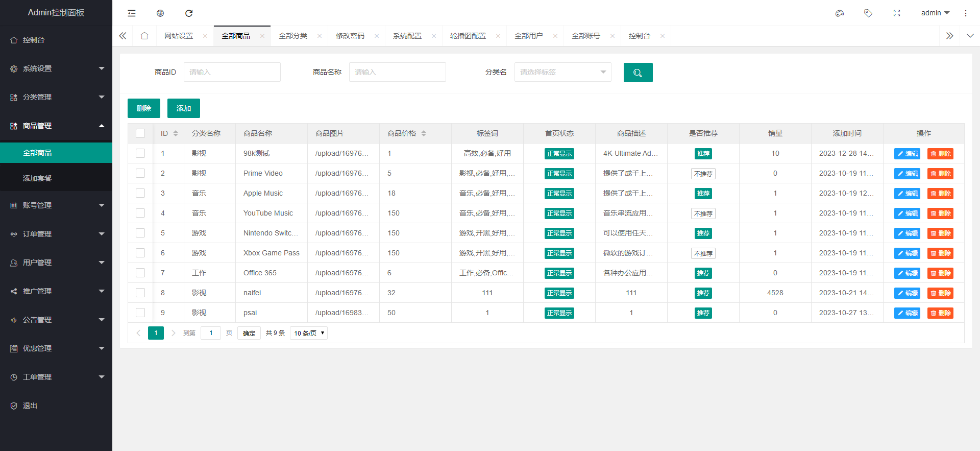Click the tag note icon in header
The image size is (980, 451).
point(868,13)
